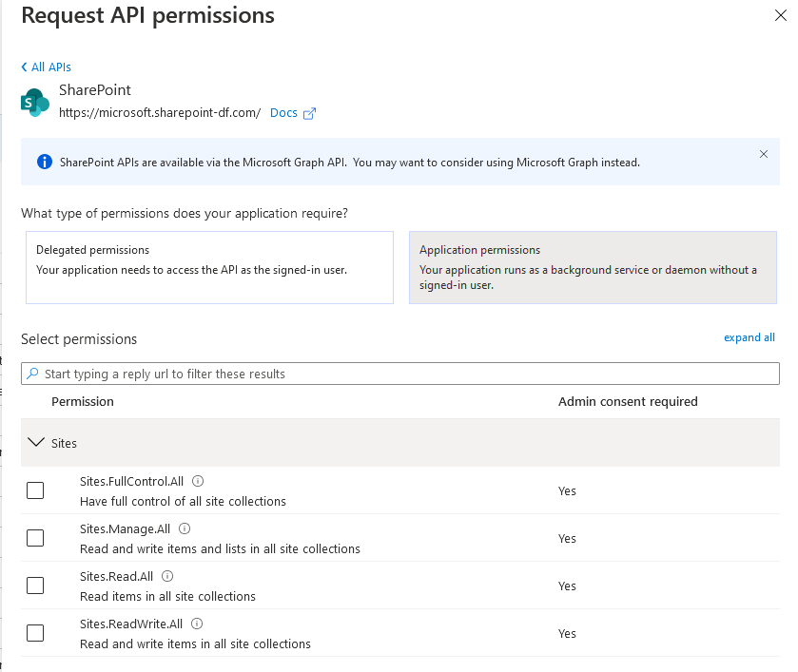Switch to the Delegated permissions tile

pos(207,265)
